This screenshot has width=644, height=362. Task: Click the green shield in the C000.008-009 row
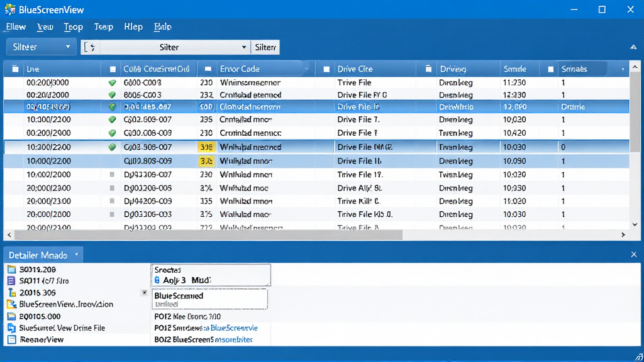click(x=112, y=133)
